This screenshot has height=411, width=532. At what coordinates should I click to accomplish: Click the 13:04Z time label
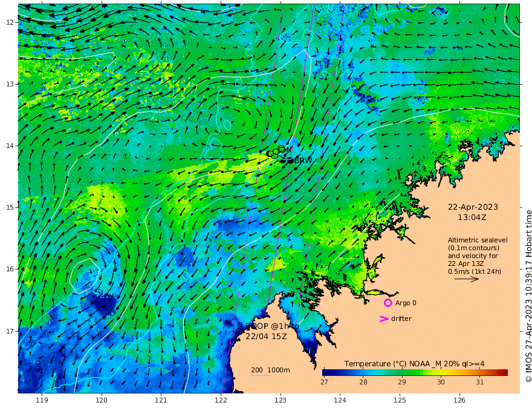pos(472,218)
